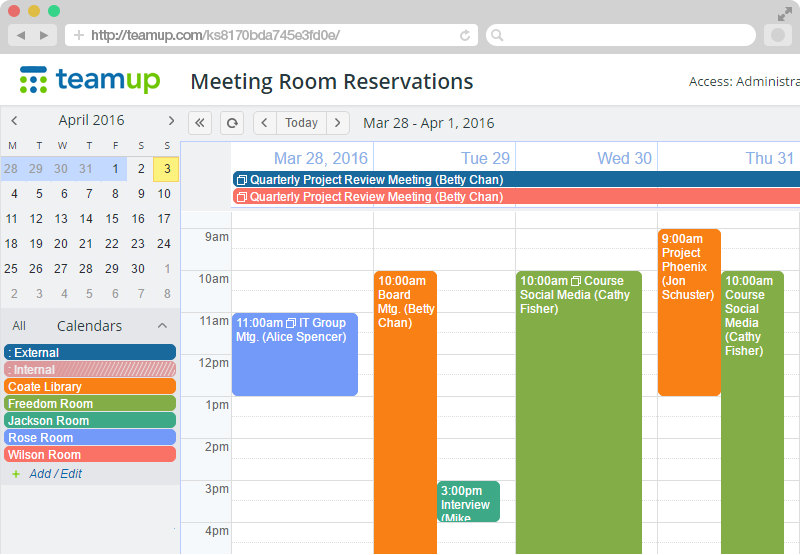This screenshot has height=555, width=800.
Task: Go to next week with the right arrow beside Today
Action: point(338,123)
